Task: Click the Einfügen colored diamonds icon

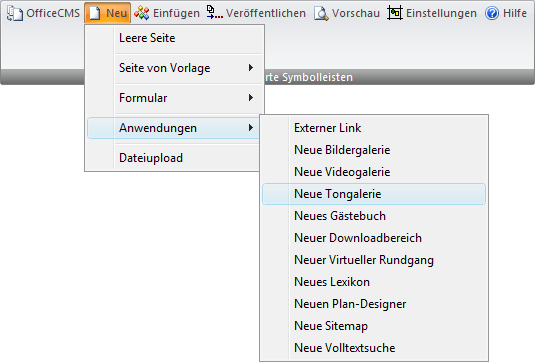Action: tap(141, 13)
